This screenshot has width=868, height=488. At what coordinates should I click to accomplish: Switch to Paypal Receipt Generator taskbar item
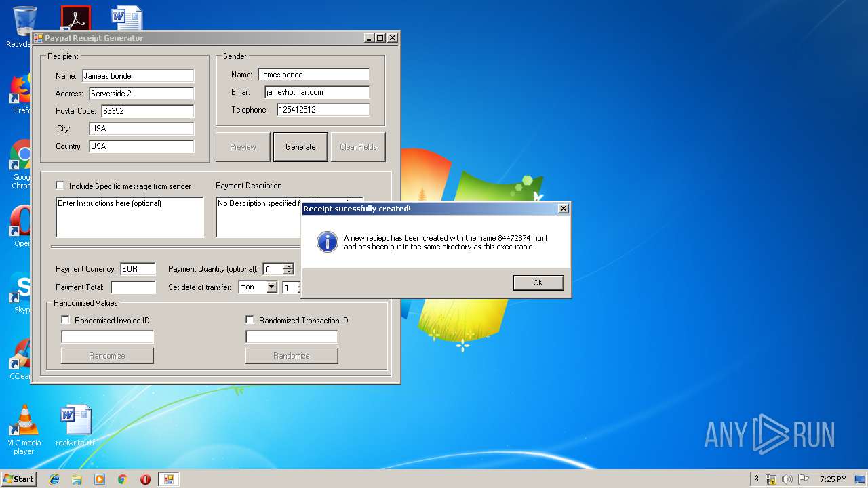click(x=168, y=479)
